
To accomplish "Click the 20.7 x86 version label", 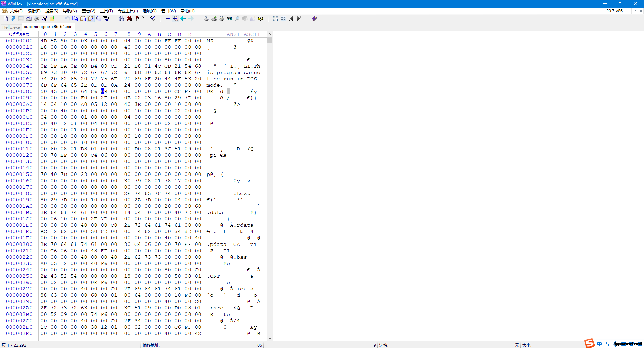I will pos(614,11).
